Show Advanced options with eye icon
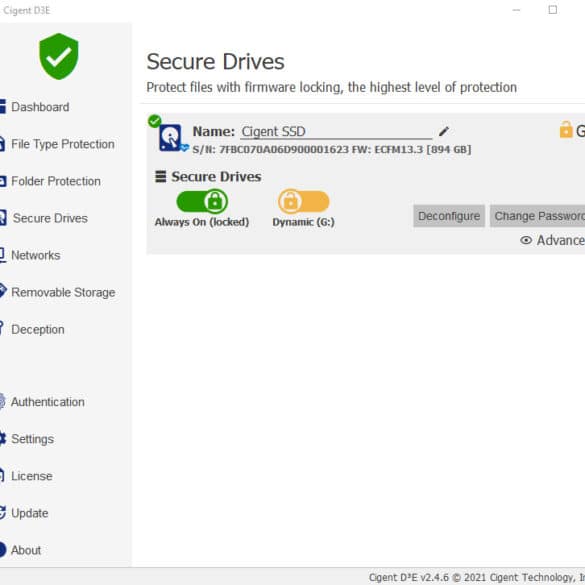 [x=526, y=240]
